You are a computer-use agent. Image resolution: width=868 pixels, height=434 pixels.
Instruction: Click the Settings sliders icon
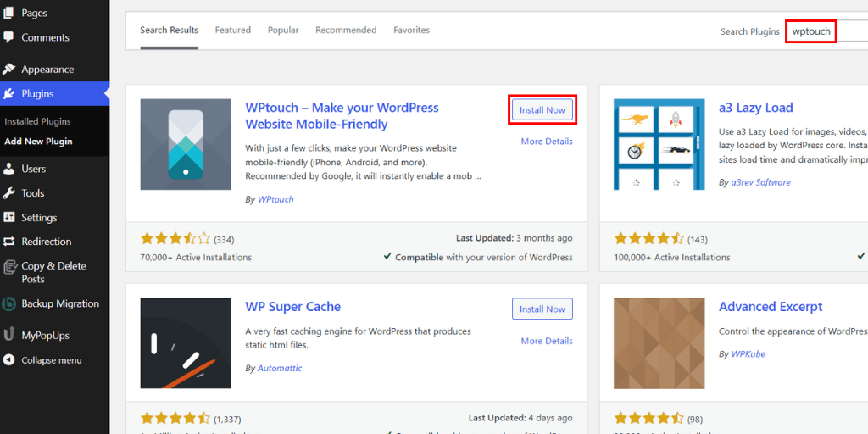tap(8, 218)
